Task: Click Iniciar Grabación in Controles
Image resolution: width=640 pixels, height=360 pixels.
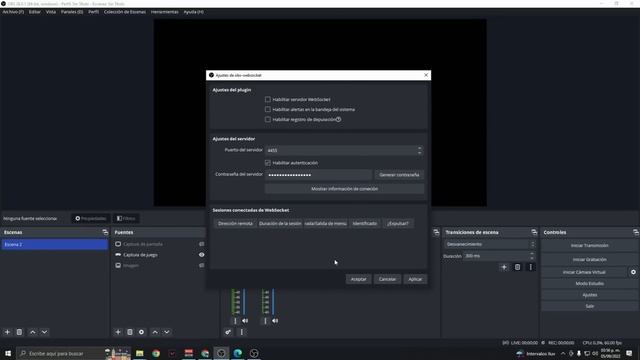Action: click(x=590, y=260)
